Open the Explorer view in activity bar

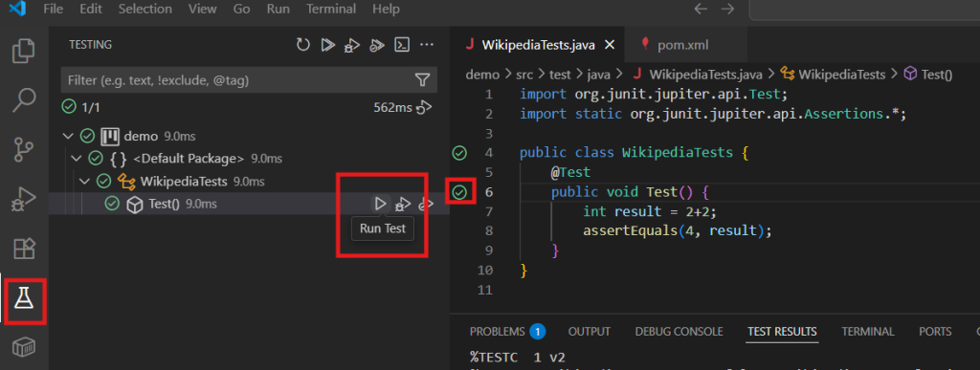click(x=24, y=52)
